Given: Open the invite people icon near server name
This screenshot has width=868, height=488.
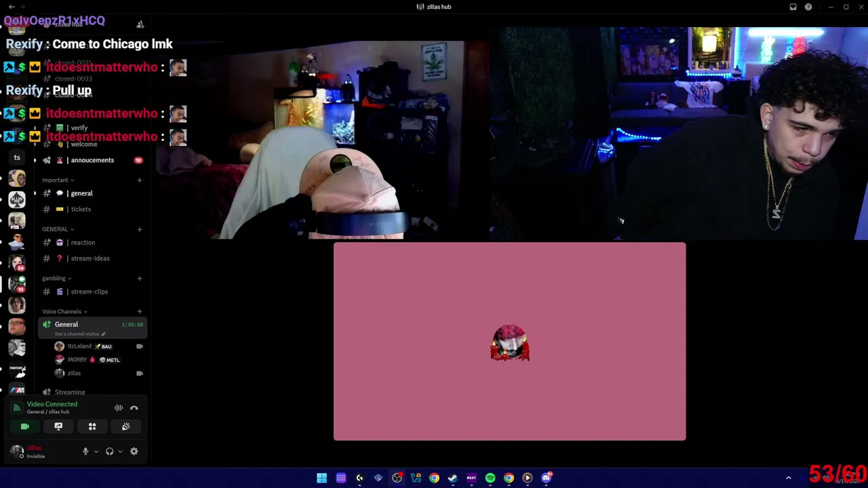Looking at the screenshot, I should point(140,24).
